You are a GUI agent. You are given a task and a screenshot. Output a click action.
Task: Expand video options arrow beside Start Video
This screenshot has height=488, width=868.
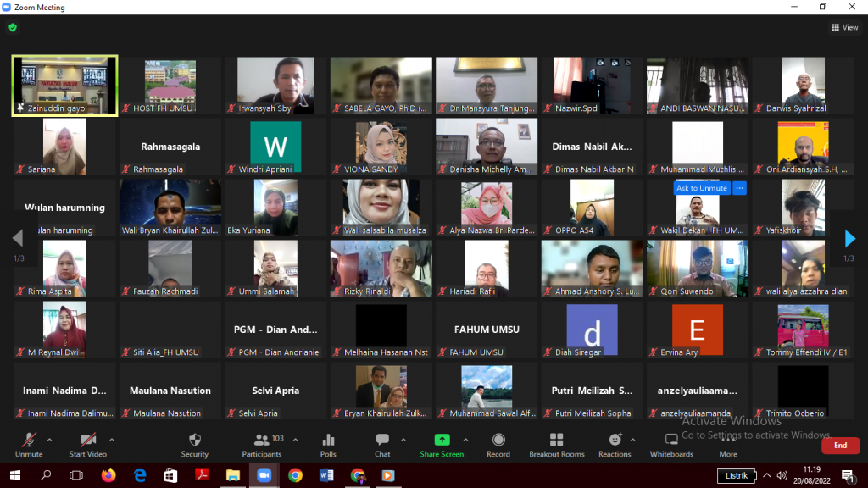[111, 440]
